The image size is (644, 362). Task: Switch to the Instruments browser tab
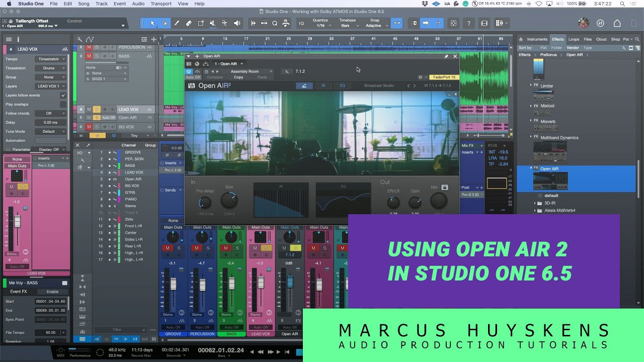point(537,39)
